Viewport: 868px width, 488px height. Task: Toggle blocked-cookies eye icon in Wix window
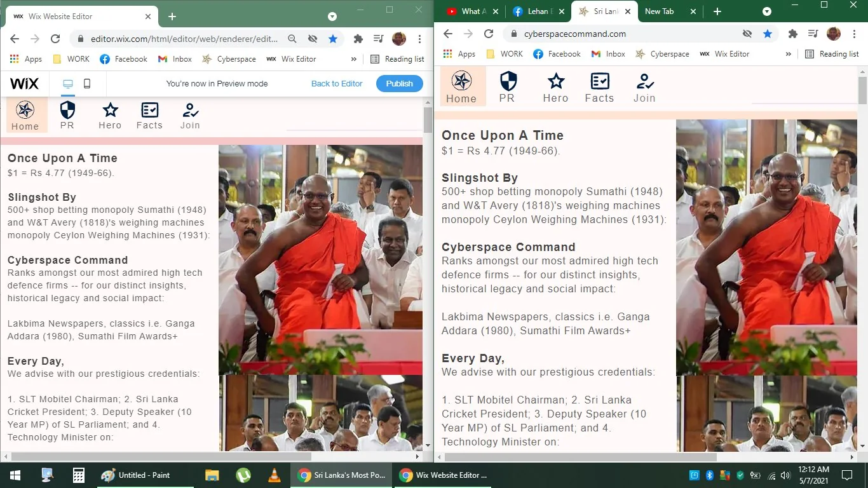313,39
